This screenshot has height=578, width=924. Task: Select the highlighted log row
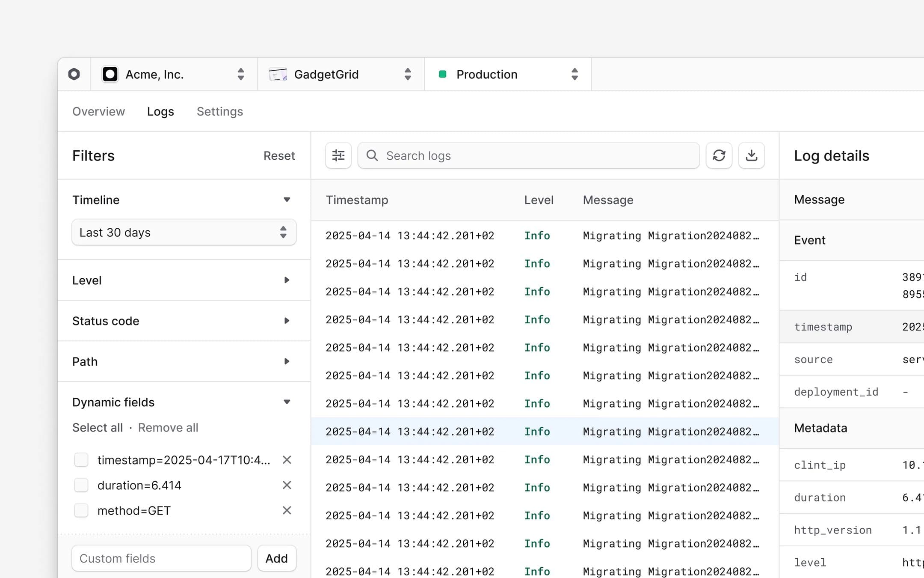point(545,432)
